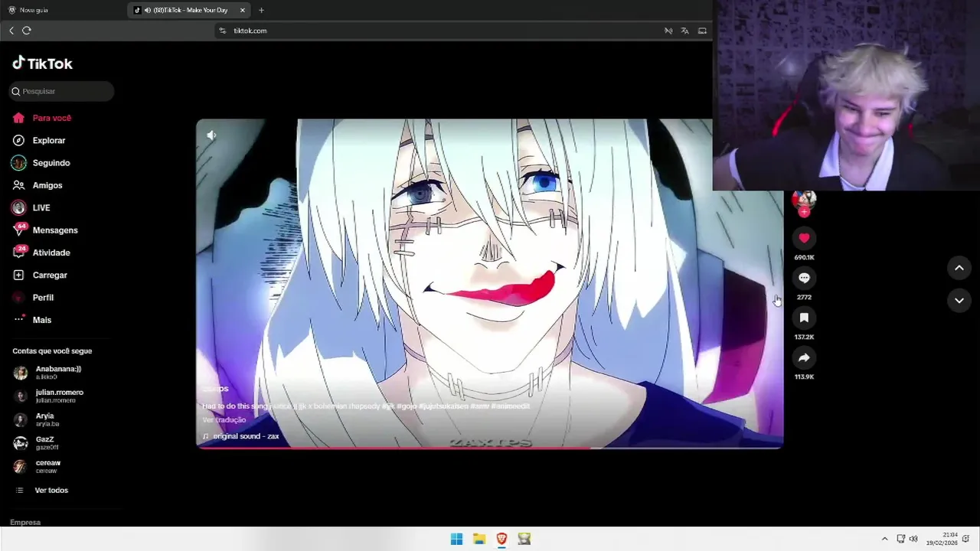Click the Pesquisar search field

(61, 91)
